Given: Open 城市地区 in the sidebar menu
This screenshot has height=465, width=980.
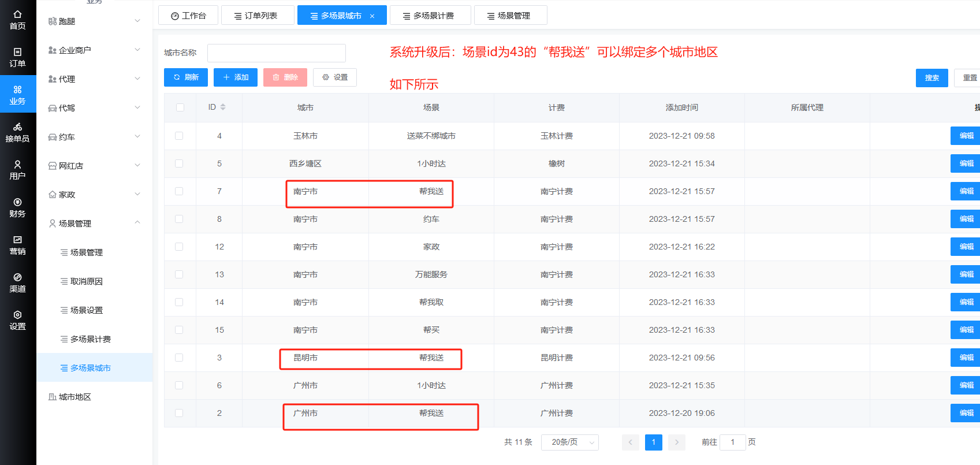Looking at the screenshot, I should tap(95, 397).
